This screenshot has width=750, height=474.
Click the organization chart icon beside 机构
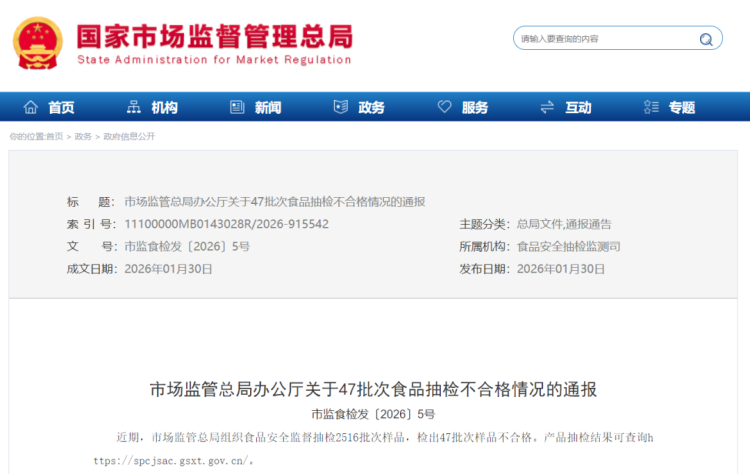click(x=134, y=107)
